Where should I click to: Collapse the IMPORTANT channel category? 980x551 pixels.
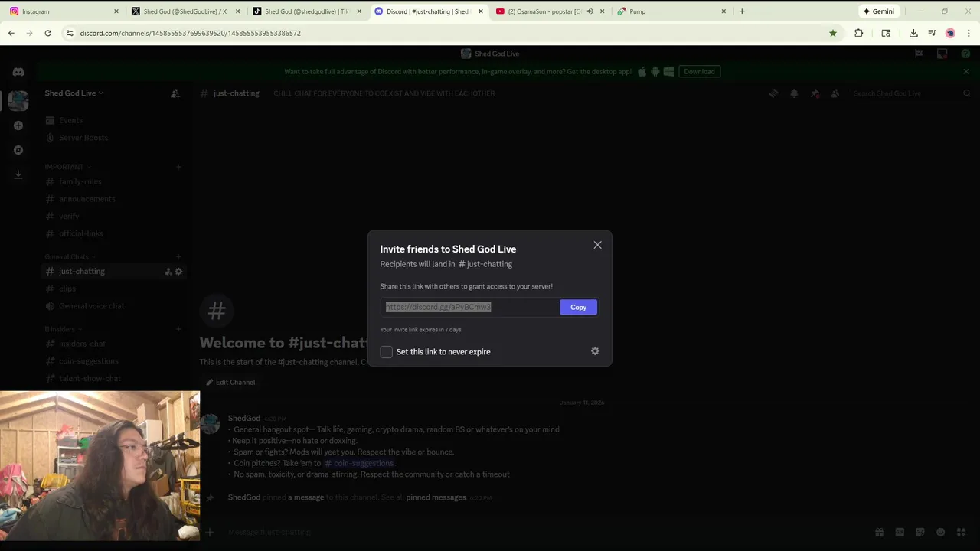click(x=67, y=167)
